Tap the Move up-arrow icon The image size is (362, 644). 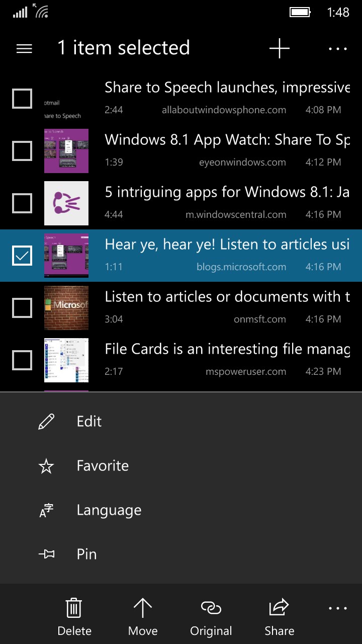coord(143,608)
